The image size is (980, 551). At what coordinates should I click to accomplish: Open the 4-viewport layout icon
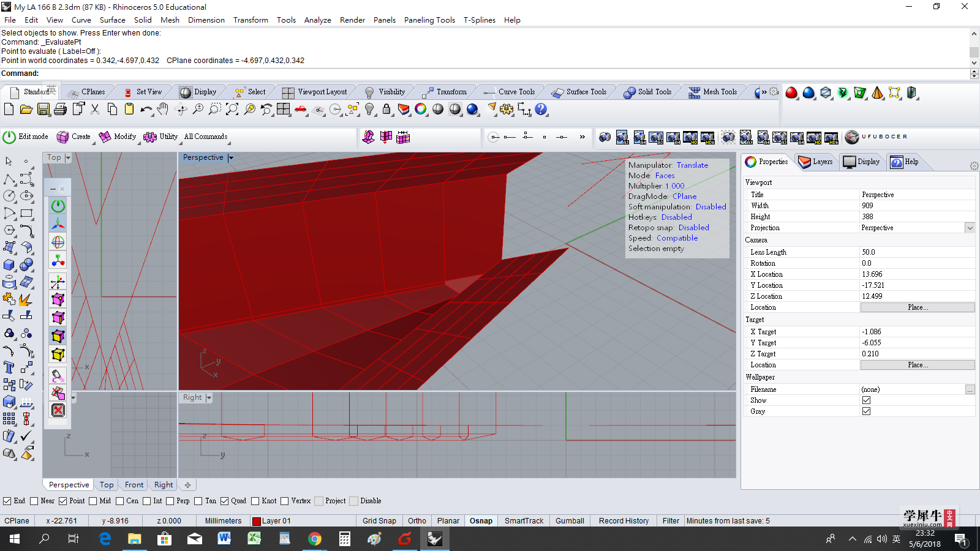[283, 109]
